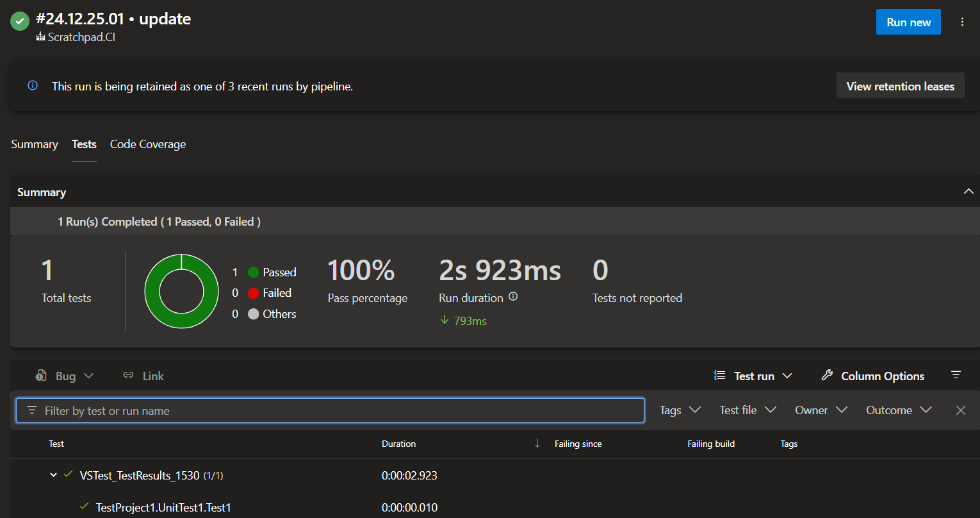Select the TestProject1.UnitTest1.Test1 test row
This screenshot has width=980, height=518.
pyautogui.click(x=494, y=507)
